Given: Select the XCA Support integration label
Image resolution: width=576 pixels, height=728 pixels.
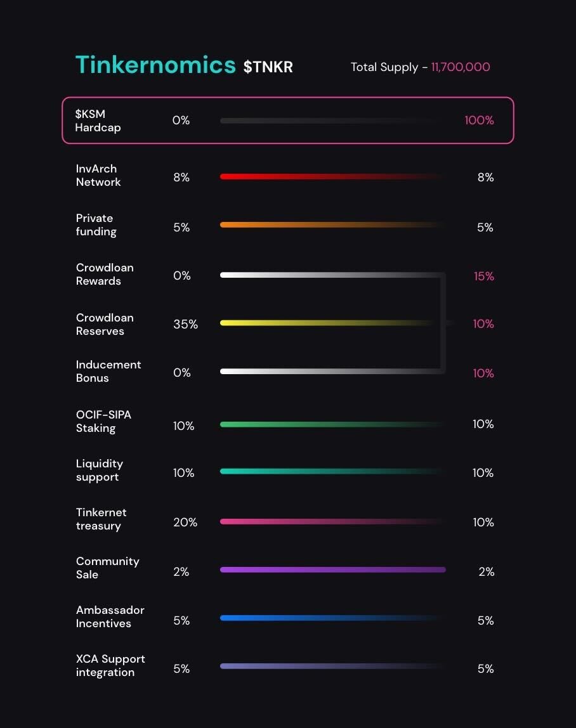Looking at the screenshot, I should (x=110, y=666).
